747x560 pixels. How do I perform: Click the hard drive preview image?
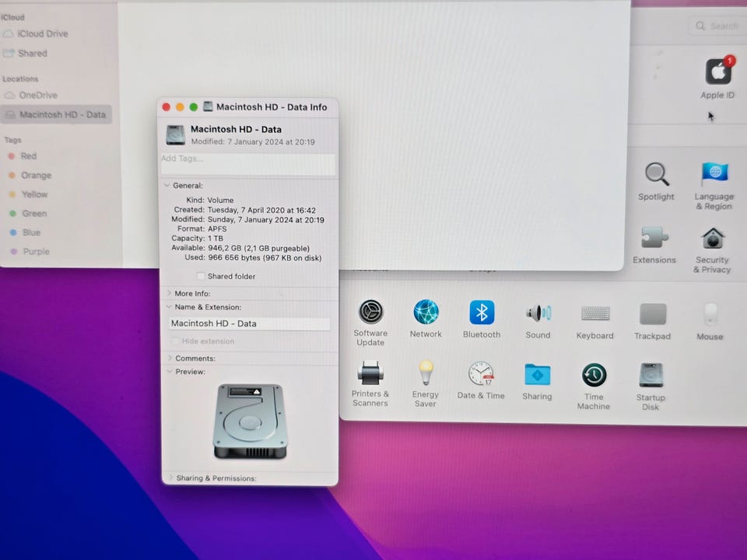250,422
